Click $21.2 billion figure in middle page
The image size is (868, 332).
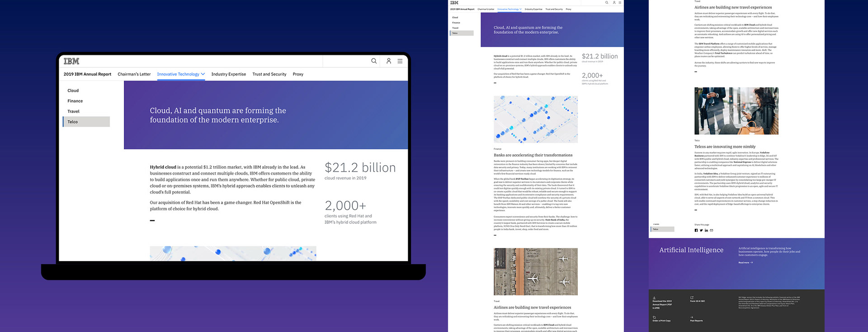coord(600,57)
